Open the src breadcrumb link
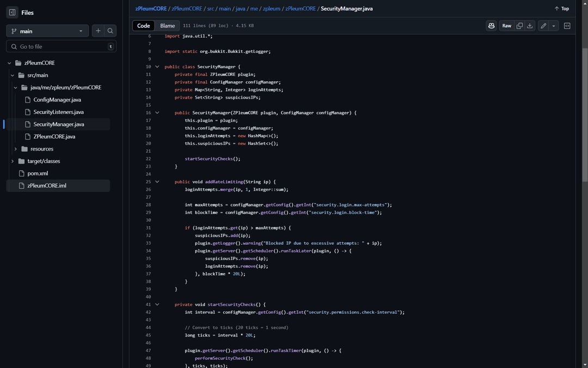Image resolution: width=588 pixels, height=368 pixels. [x=211, y=8]
